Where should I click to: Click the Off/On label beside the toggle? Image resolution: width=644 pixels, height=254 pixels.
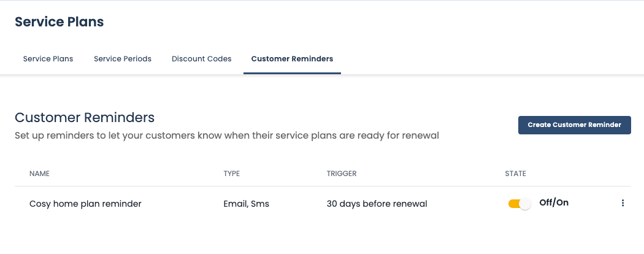coord(554,202)
